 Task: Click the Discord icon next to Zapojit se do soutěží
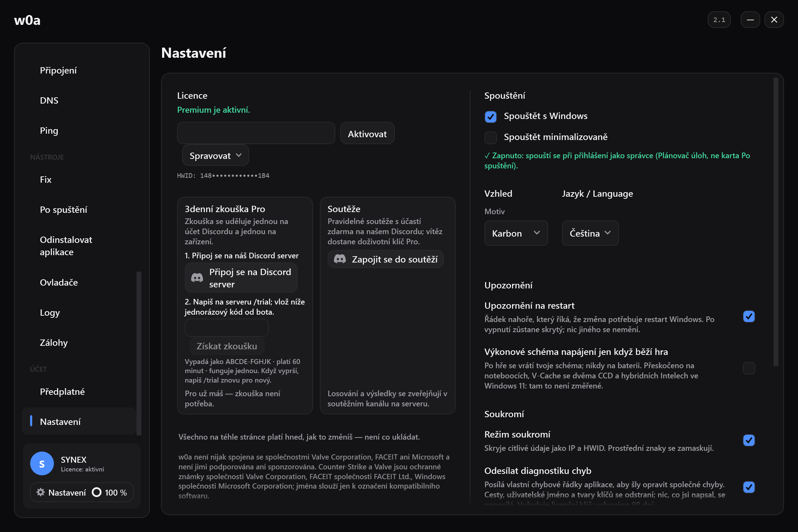340,259
